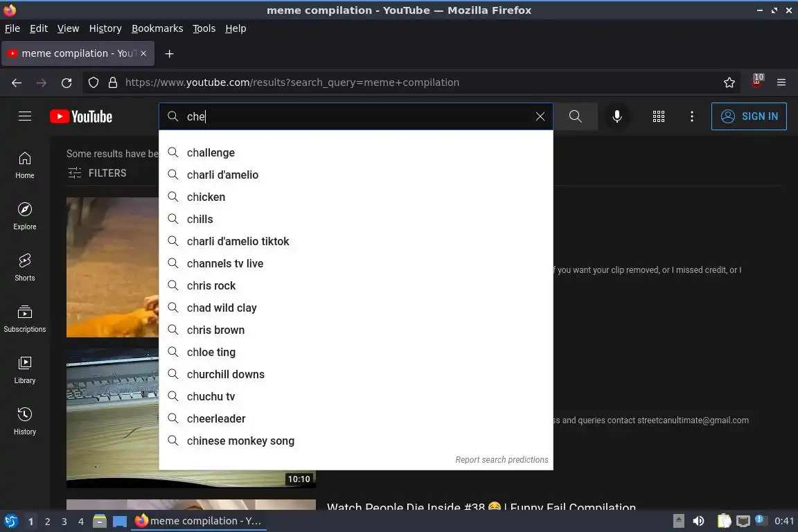Open YouTube apps grid icon
The image size is (798, 532).
click(659, 116)
